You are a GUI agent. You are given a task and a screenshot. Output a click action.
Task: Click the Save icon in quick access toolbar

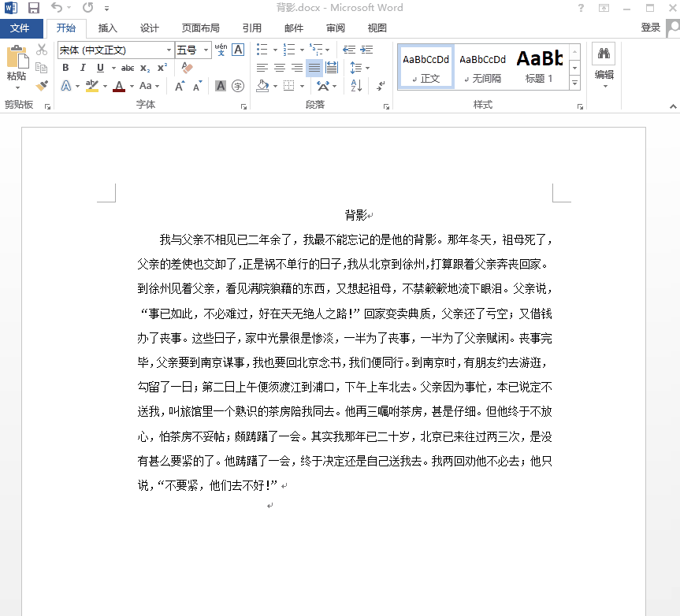[33, 9]
